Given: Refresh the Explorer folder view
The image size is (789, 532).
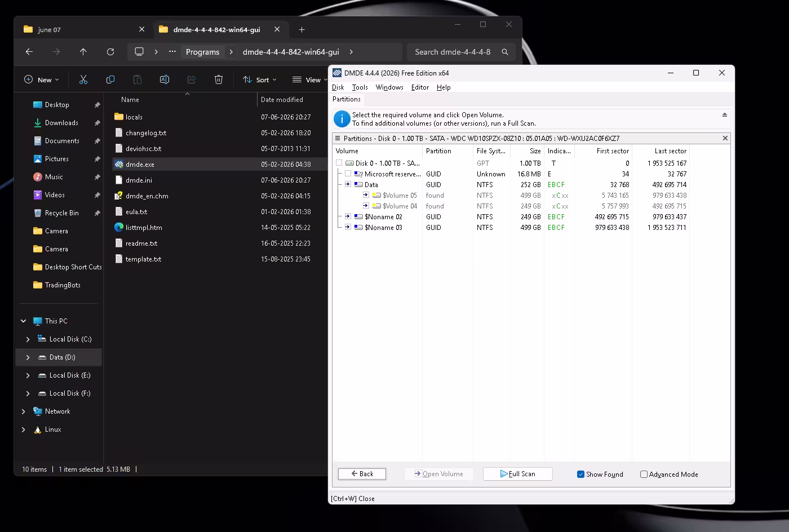Looking at the screenshot, I should point(110,52).
